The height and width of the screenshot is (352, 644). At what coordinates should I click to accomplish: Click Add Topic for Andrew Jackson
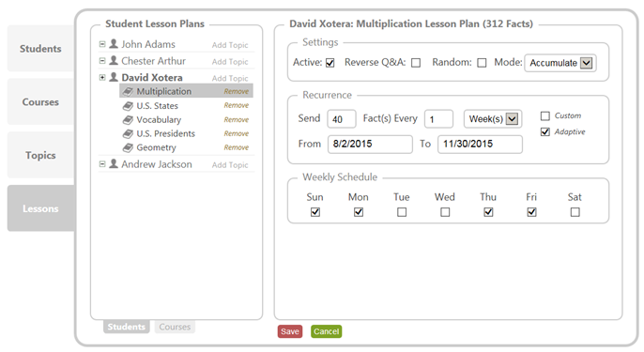(x=230, y=164)
